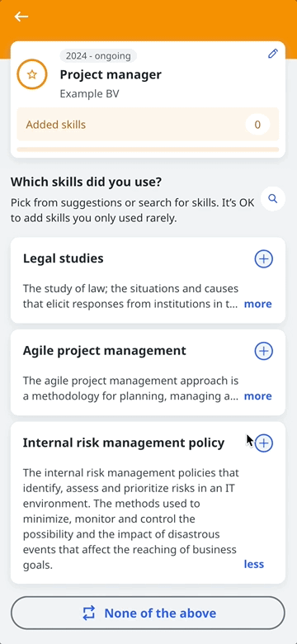
Task: Add the Legal studies skill via plus icon
Action: tap(264, 258)
